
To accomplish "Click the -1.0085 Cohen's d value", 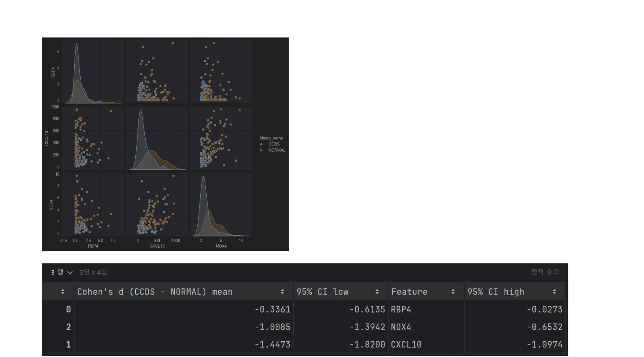I will pyautogui.click(x=272, y=327).
